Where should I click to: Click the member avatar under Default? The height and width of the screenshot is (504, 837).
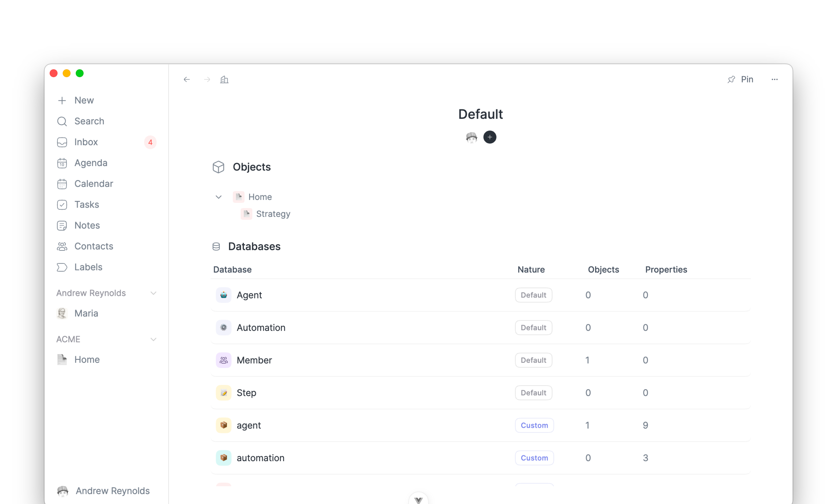[472, 137]
